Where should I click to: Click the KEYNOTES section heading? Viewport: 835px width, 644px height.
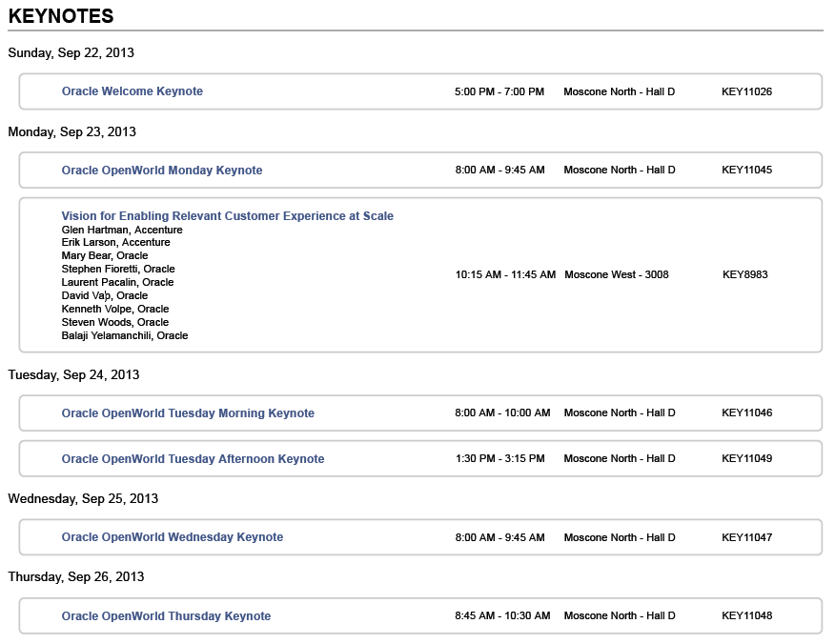tap(61, 16)
